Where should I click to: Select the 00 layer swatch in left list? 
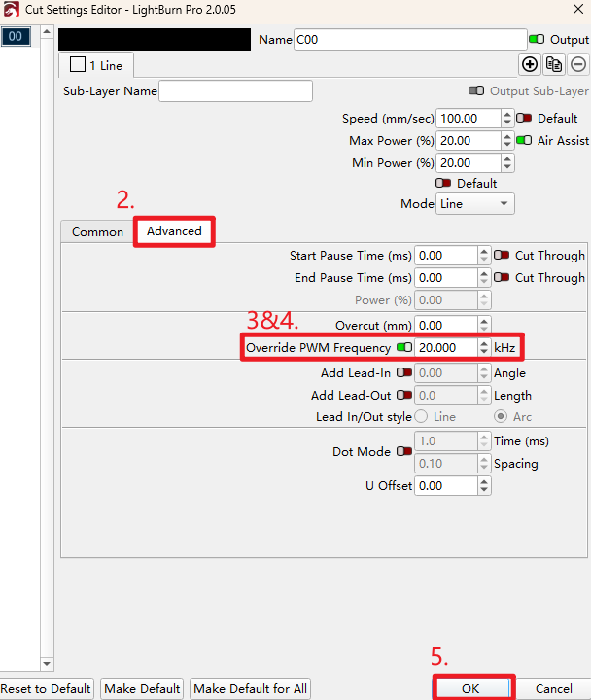(x=16, y=37)
